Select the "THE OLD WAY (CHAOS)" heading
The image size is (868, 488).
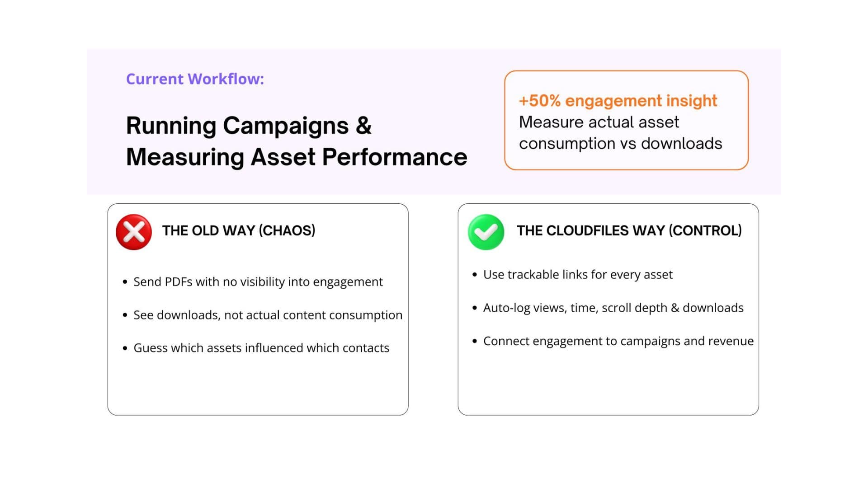(239, 230)
